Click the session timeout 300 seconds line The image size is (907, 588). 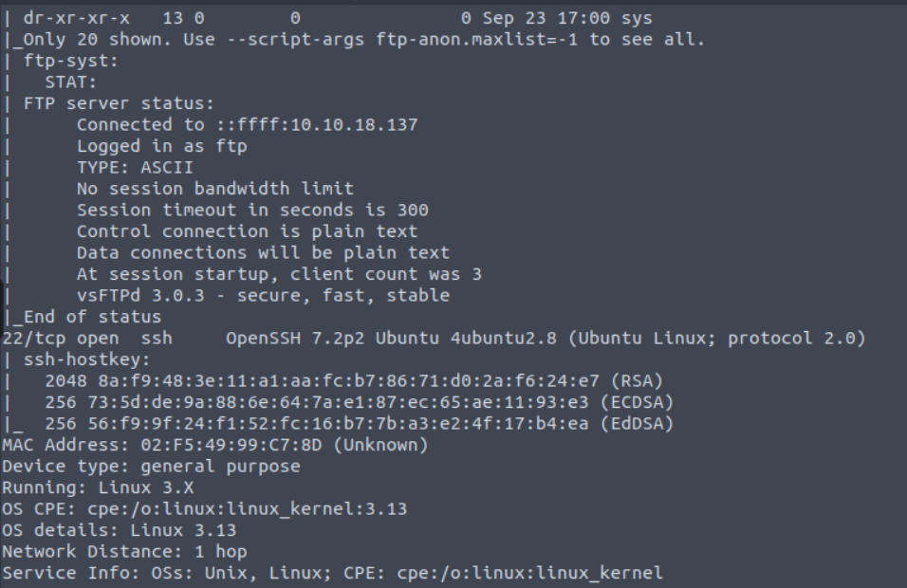pos(252,210)
